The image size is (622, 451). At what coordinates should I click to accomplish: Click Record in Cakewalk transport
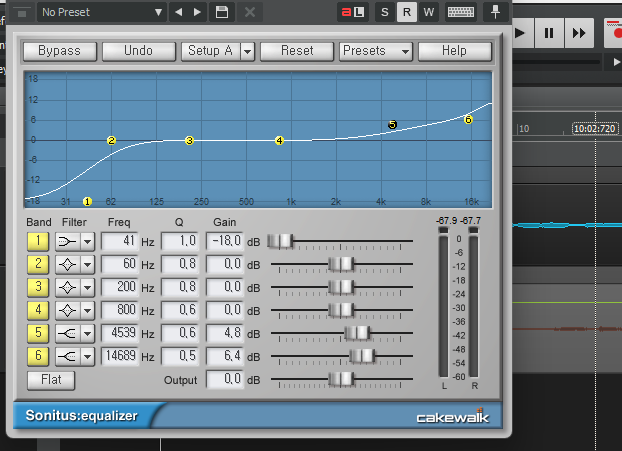tap(614, 33)
